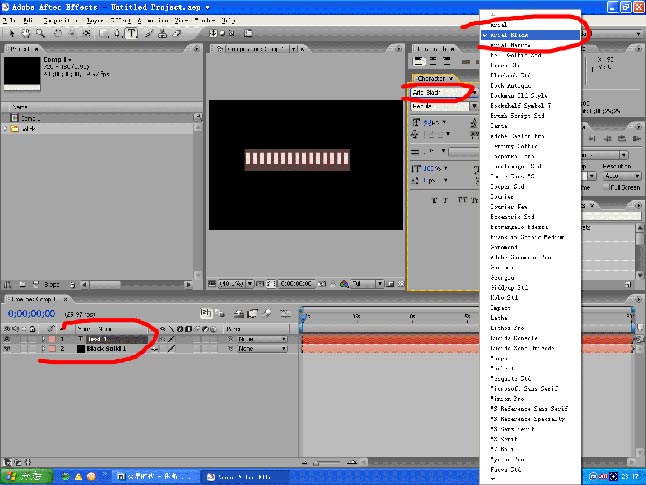Image resolution: width=646 pixels, height=485 pixels.
Task: Click the color channels icon in viewer footer
Action: tap(344, 284)
